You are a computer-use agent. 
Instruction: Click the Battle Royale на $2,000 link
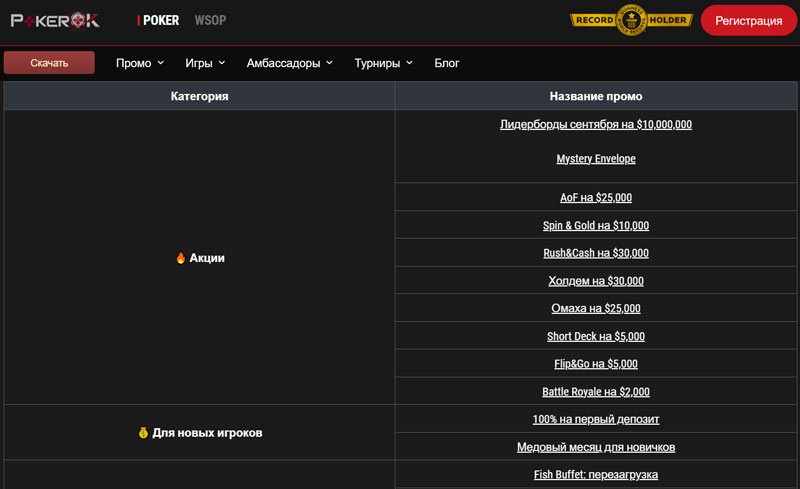[x=596, y=392]
